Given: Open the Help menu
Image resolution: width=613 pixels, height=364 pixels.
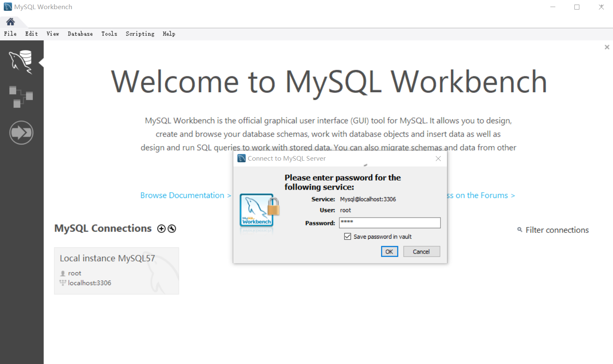Looking at the screenshot, I should click(x=169, y=34).
